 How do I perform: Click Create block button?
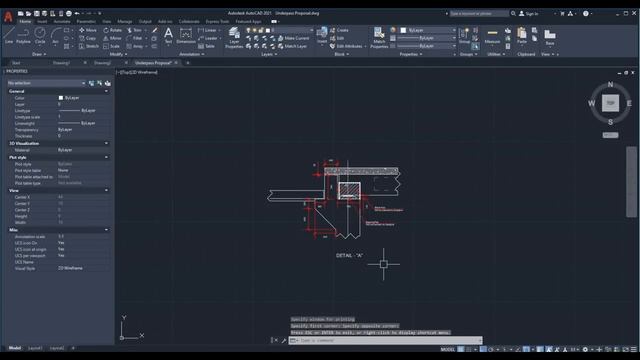pyautogui.click(x=339, y=30)
